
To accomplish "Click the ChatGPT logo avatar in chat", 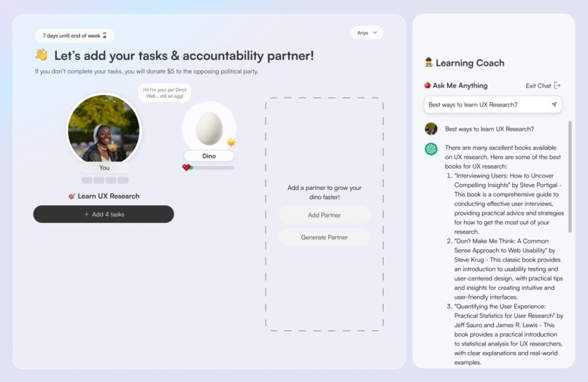I will (431, 149).
